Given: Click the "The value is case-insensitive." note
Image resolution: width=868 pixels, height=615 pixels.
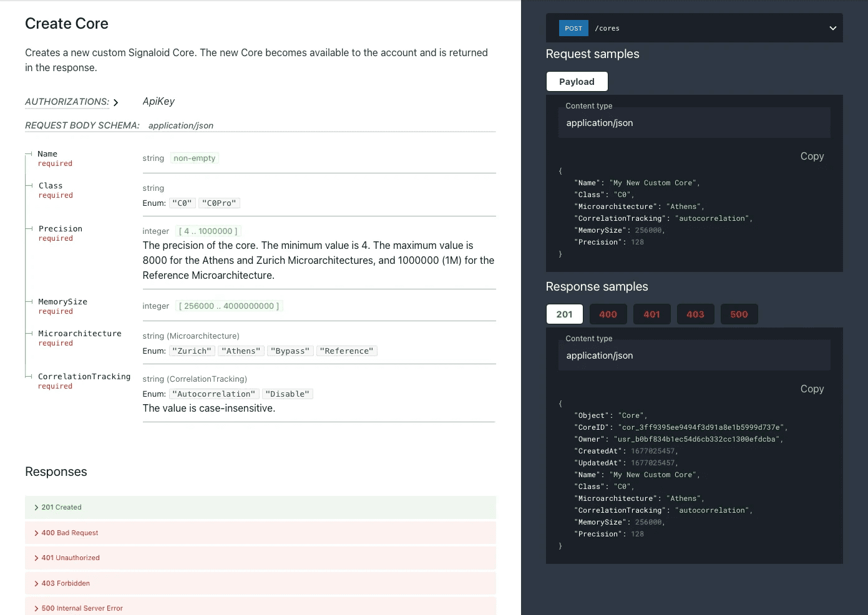Looking at the screenshot, I should tap(209, 408).
